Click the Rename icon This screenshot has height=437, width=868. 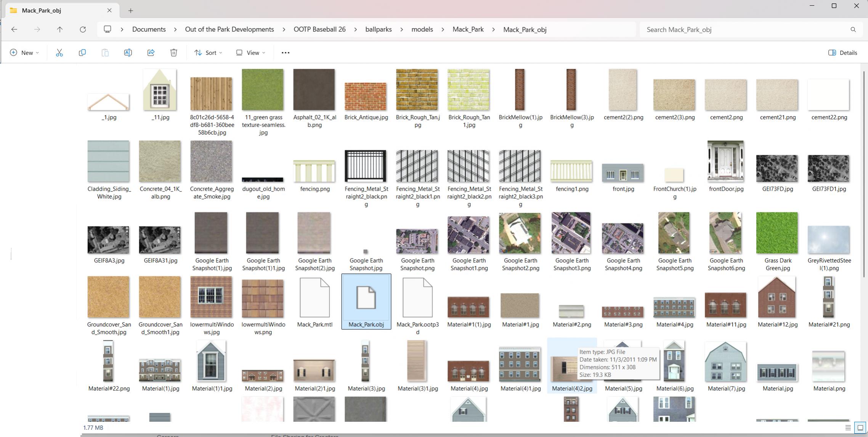point(128,53)
